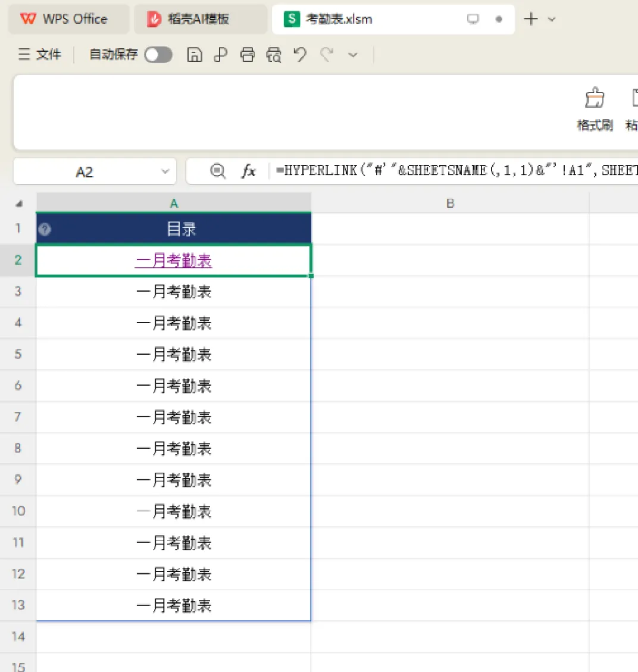
Task: Open Print Preview icon
Action: (x=274, y=55)
